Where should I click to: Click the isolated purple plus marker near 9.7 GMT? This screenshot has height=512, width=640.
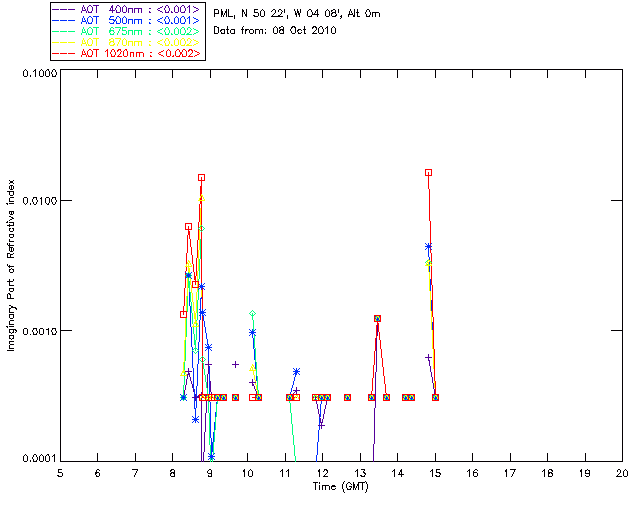tap(235, 364)
